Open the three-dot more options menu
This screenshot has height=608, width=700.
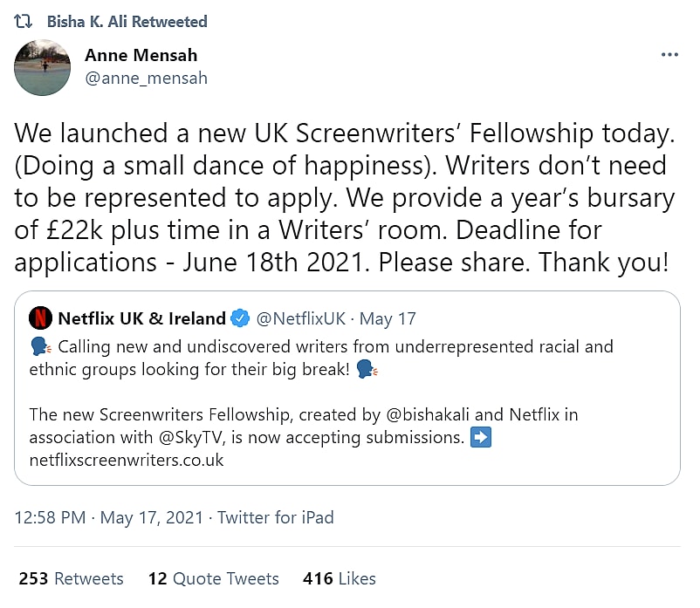click(669, 55)
